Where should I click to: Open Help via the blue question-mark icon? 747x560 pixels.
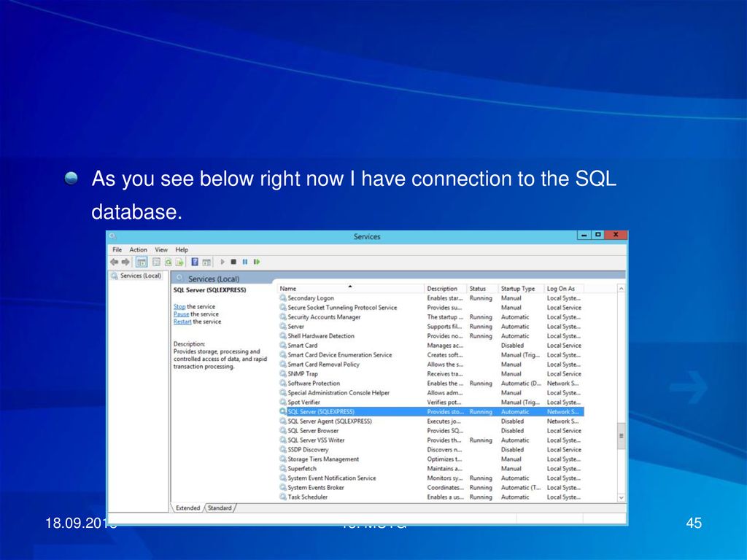[195, 262]
